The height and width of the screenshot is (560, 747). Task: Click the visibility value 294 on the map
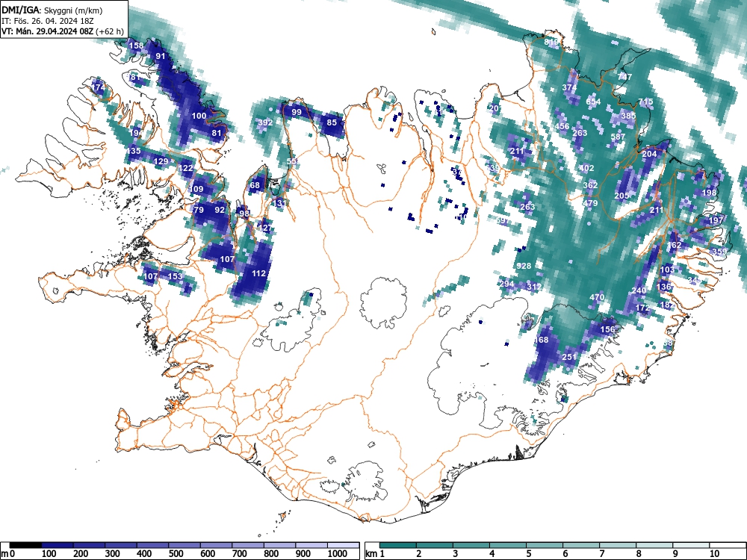coord(506,283)
